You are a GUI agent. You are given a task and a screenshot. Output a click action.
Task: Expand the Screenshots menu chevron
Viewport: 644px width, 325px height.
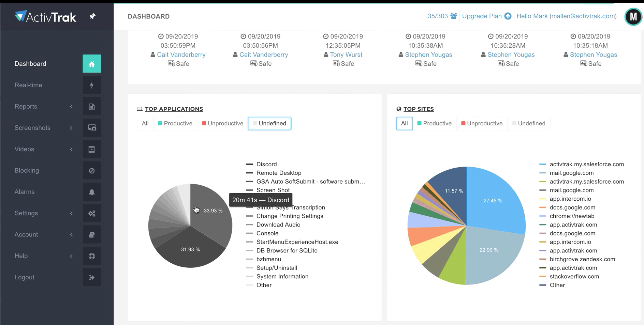[x=71, y=128]
